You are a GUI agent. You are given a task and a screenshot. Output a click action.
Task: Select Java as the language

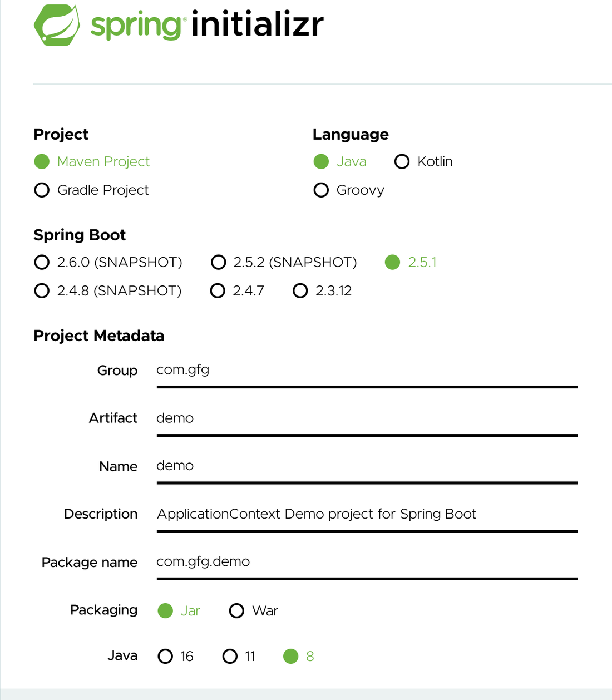click(322, 161)
